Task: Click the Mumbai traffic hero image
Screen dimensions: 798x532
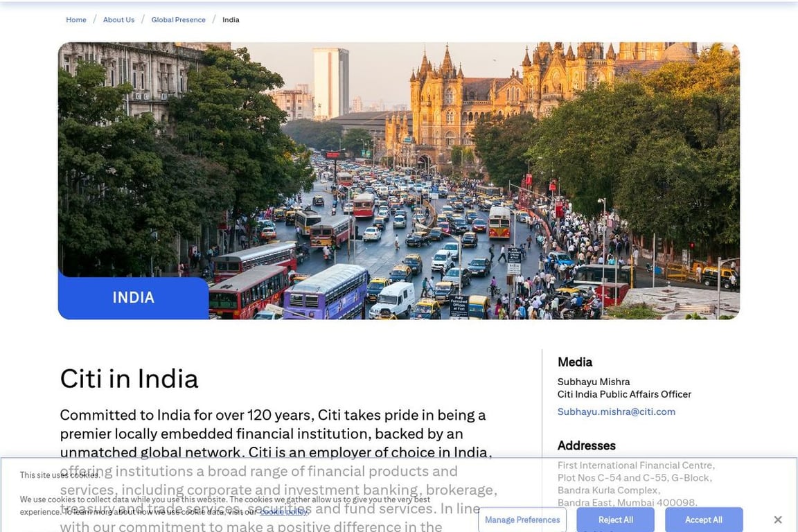Action: [398, 181]
